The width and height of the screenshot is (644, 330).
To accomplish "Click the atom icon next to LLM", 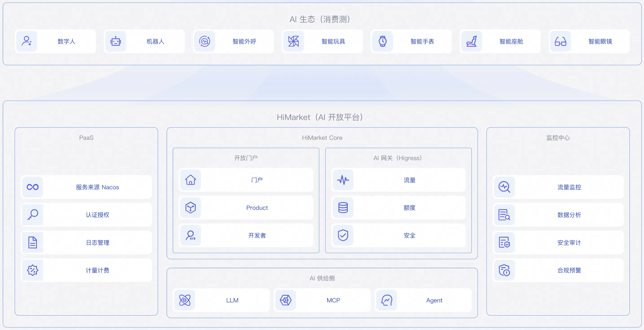I will click(185, 300).
